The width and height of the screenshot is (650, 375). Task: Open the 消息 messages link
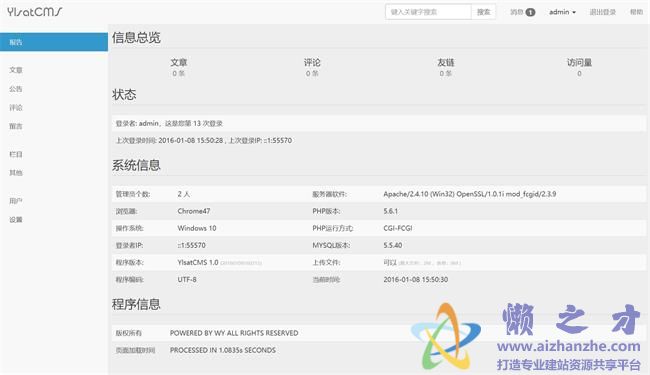tap(517, 12)
